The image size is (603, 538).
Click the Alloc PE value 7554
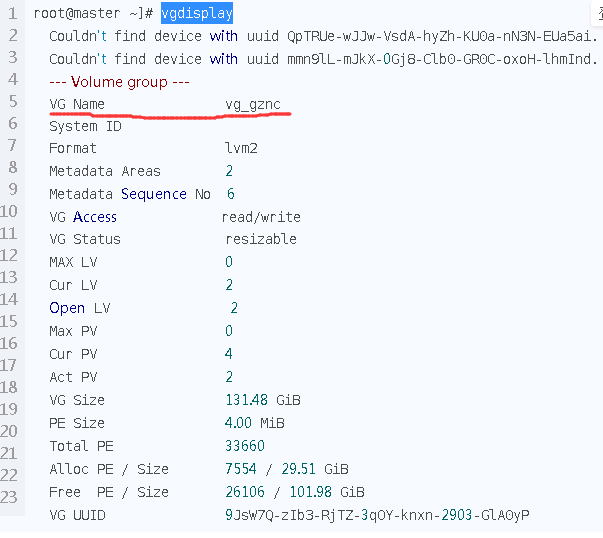(241, 469)
